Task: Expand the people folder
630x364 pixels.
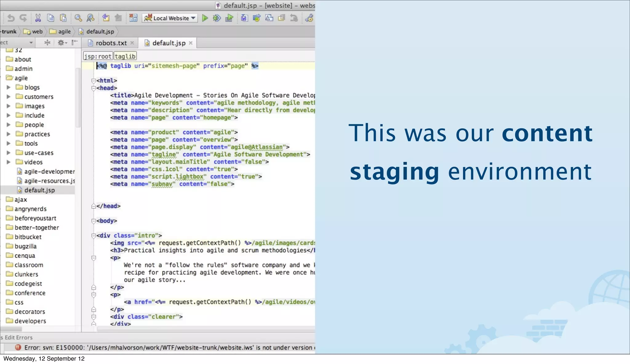Action: pos(9,125)
